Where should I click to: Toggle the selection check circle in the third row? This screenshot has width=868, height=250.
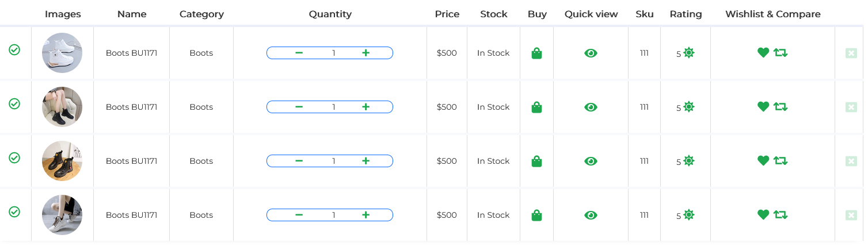pos(14,158)
